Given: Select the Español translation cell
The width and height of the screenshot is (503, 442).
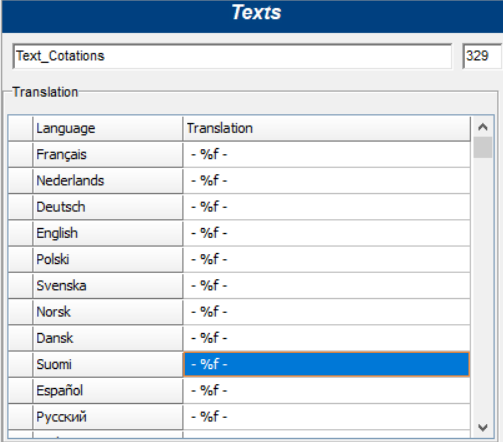Looking at the screenshot, I should (327, 391).
